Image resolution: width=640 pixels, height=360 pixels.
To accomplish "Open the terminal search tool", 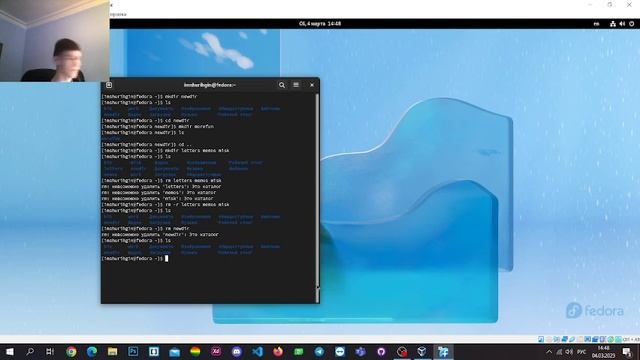I will [x=282, y=85].
